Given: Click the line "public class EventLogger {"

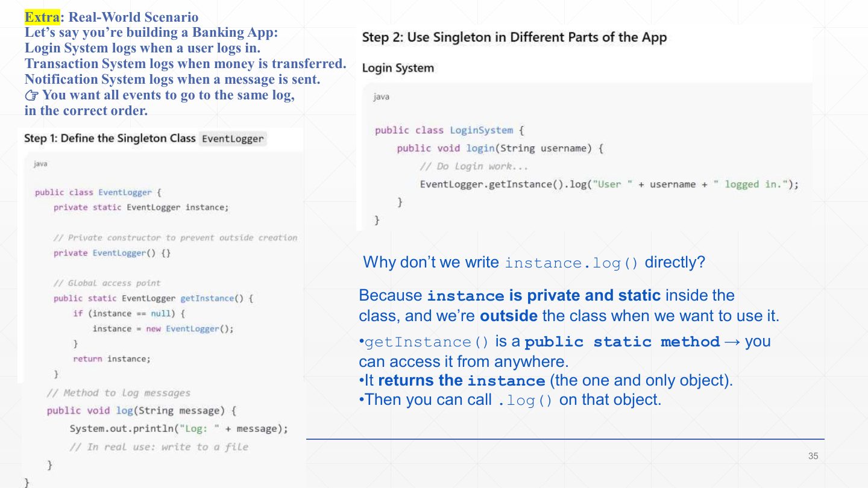Looking at the screenshot, I should 98,193.
